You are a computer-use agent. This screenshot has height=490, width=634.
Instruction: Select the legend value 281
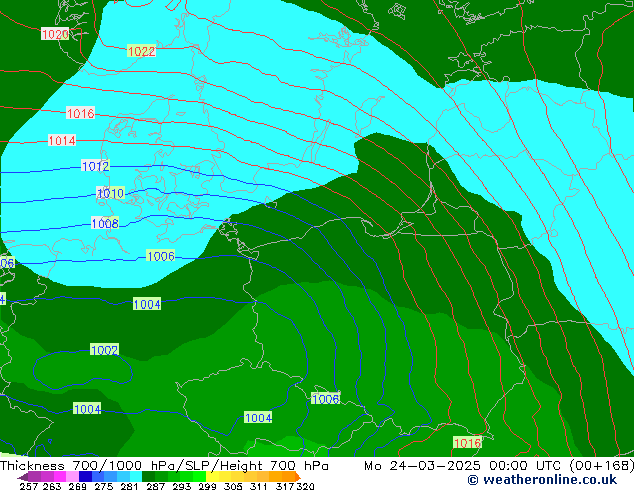[x=129, y=486]
